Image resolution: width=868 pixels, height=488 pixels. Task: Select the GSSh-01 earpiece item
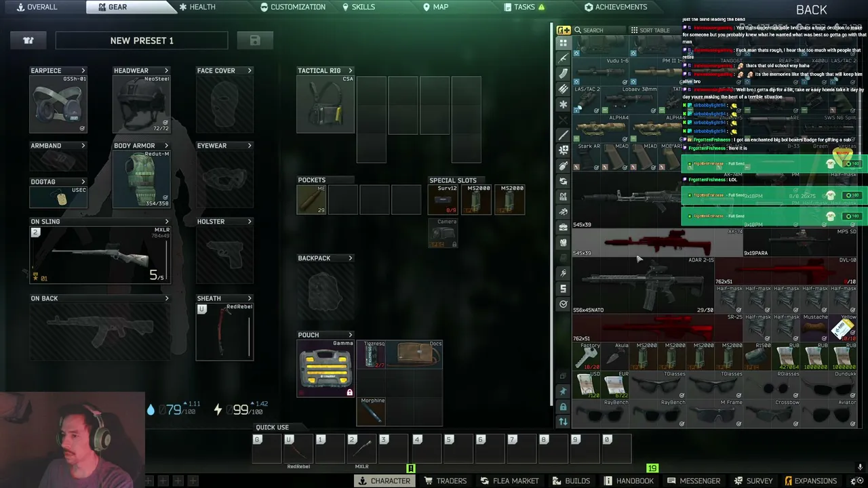(58, 104)
